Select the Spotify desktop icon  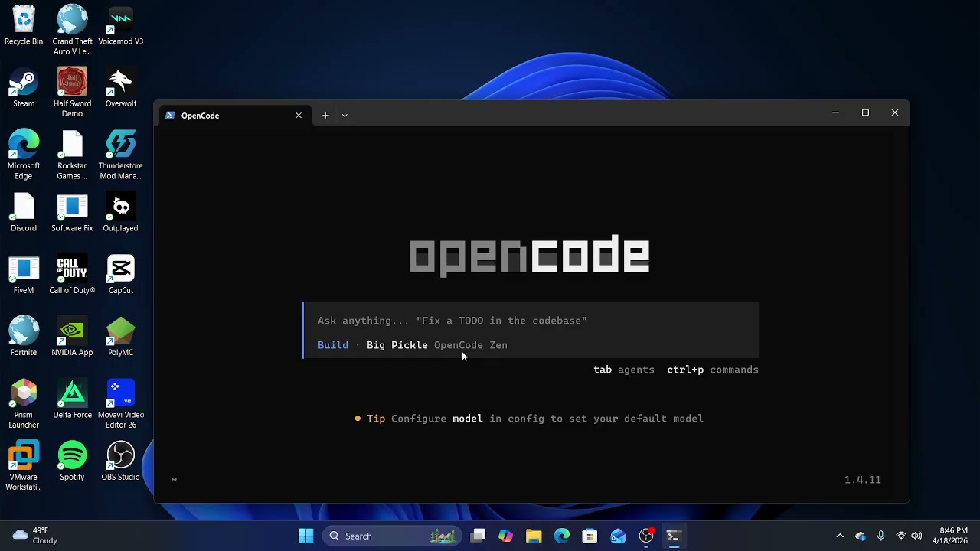[x=72, y=461]
